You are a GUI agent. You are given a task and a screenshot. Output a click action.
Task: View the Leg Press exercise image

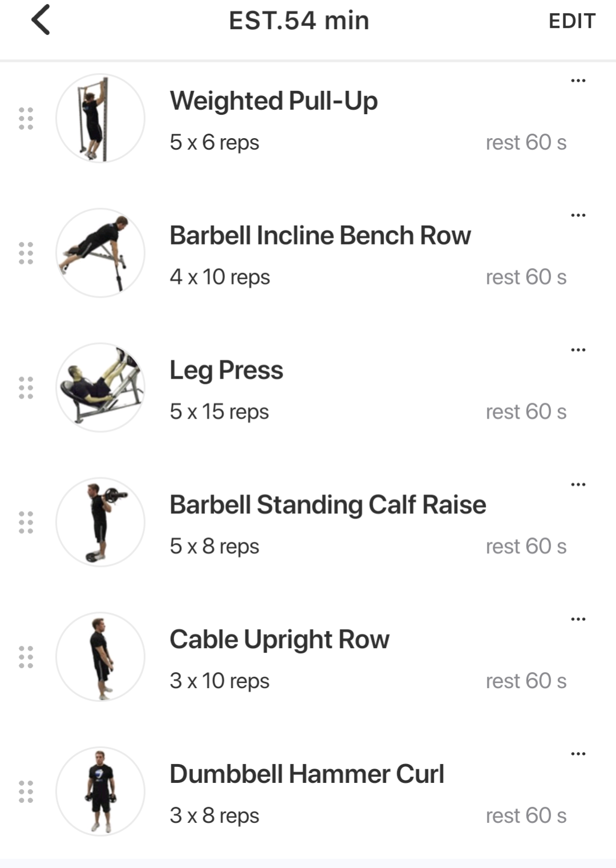(100, 388)
